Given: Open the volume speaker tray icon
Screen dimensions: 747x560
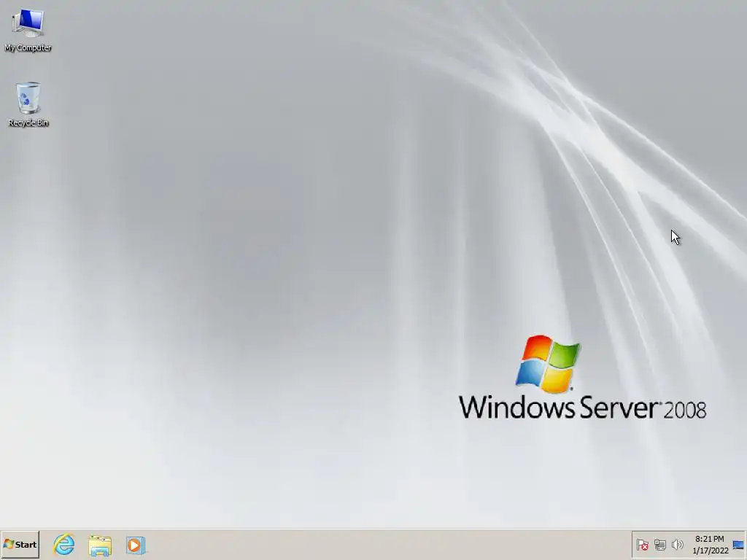Looking at the screenshot, I should click(677, 544).
